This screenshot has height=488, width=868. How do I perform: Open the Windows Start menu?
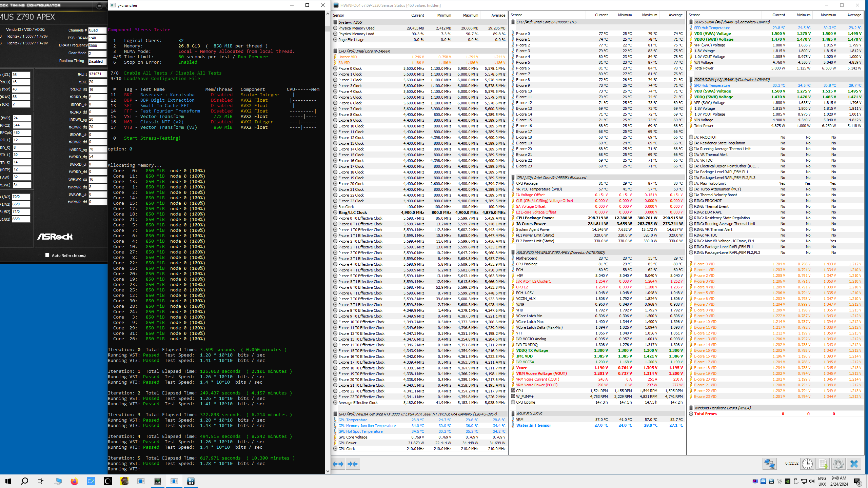(x=8, y=481)
